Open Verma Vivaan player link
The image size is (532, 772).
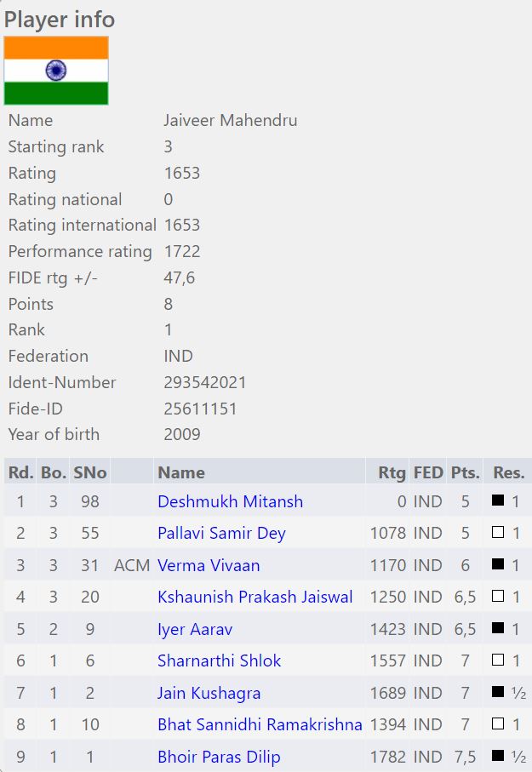click(209, 565)
